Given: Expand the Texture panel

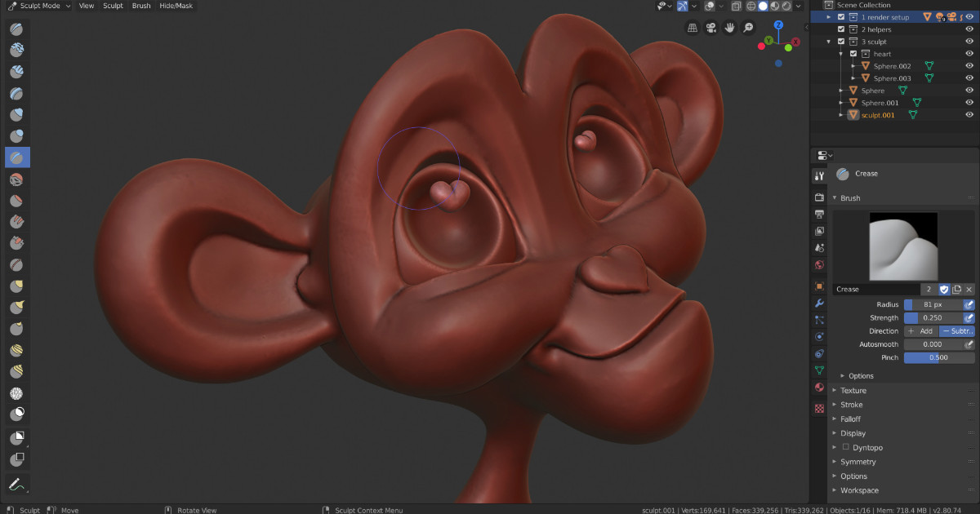Looking at the screenshot, I should tap(853, 391).
